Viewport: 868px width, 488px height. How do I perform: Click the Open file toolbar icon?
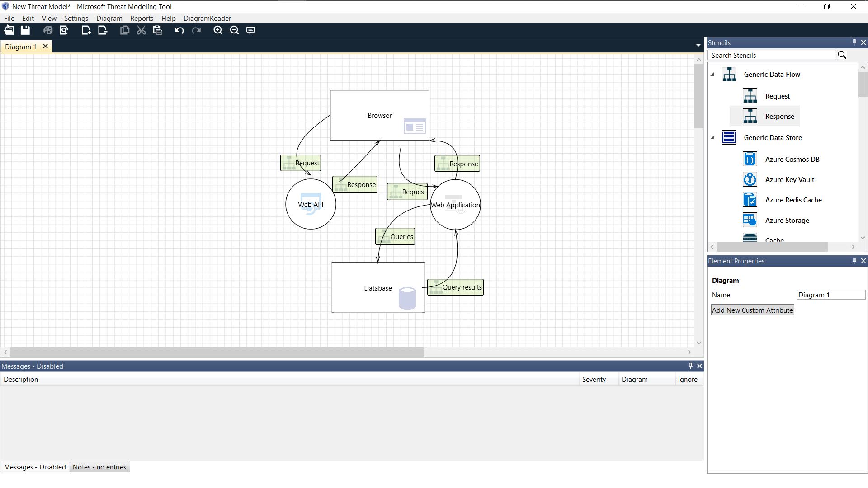(9, 30)
